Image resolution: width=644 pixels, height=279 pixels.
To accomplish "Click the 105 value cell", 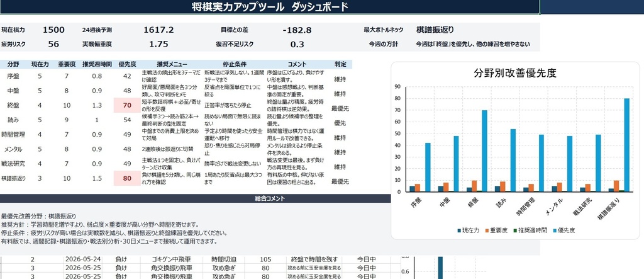I will tap(266, 259).
